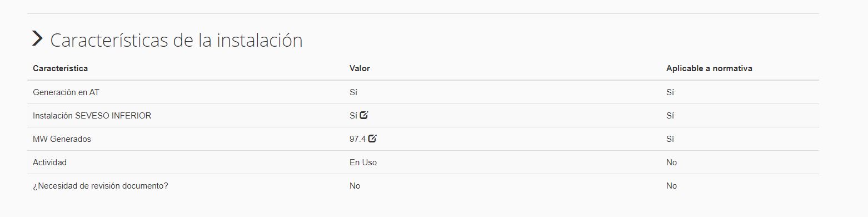Edit the Instalación SEVESO INFERIOR value
The height and width of the screenshot is (217, 868).
pyautogui.click(x=364, y=115)
